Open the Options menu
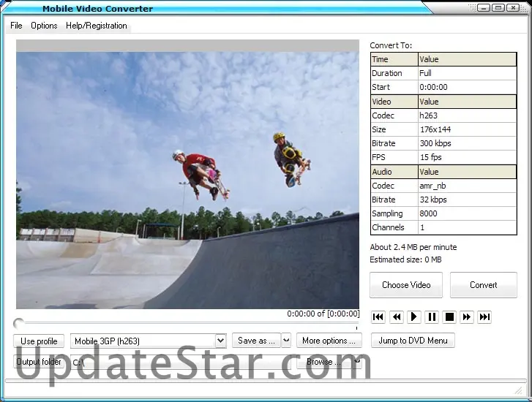Viewport: 532px width, 402px height. (x=44, y=26)
